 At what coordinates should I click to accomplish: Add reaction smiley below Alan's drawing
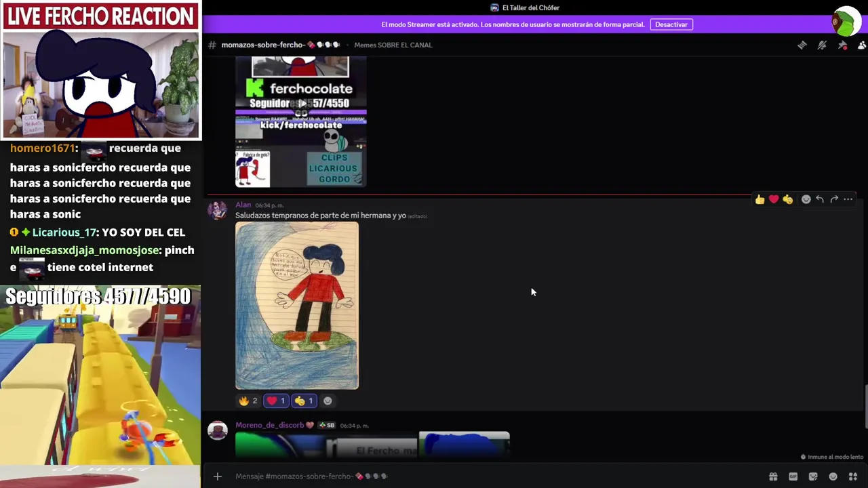[328, 401]
